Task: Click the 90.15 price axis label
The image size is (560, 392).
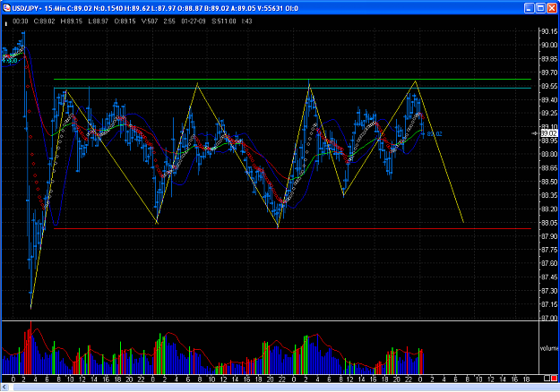Action: [x=549, y=31]
